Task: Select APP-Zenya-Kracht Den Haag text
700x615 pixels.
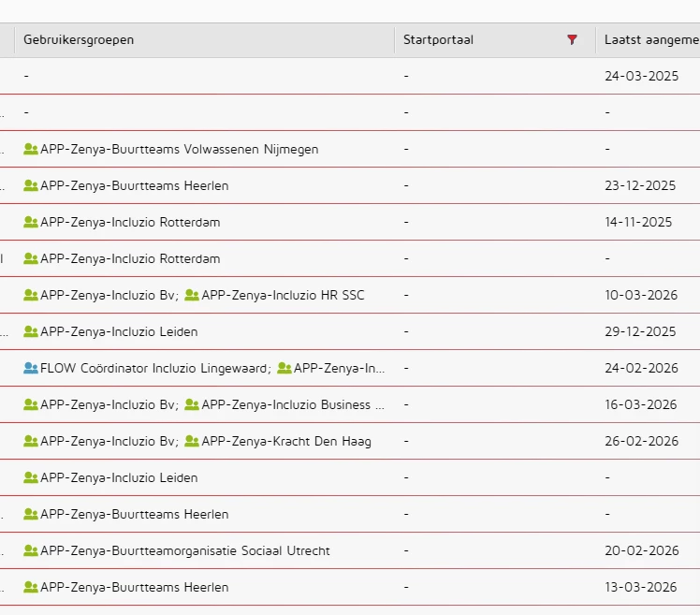Action: pyautogui.click(x=286, y=441)
